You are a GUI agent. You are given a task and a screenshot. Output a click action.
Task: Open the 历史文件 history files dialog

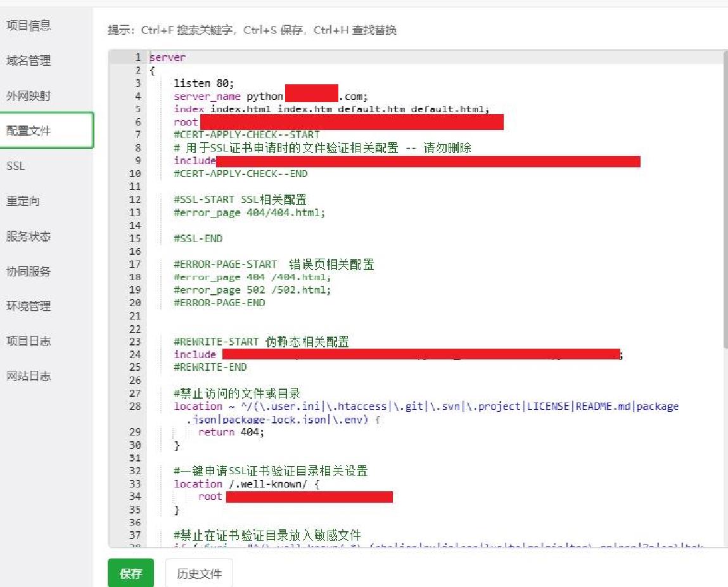pyautogui.click(x=200, y=572)
